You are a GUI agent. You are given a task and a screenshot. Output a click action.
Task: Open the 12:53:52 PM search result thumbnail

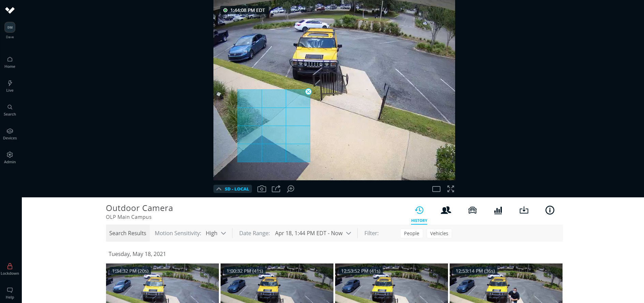click(x=391, y=283)
